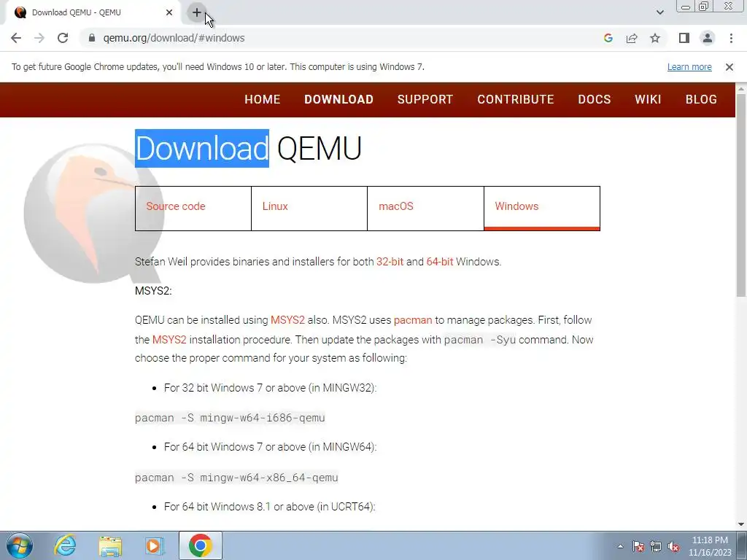This screenshot has height=560, width=747.
Task: Click the page vertical scrollbar thumb
Action: (x=741, y=195)
